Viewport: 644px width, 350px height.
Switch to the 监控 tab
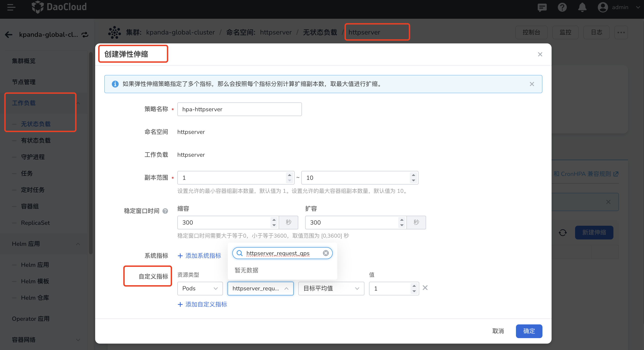[x=565, y=32]
